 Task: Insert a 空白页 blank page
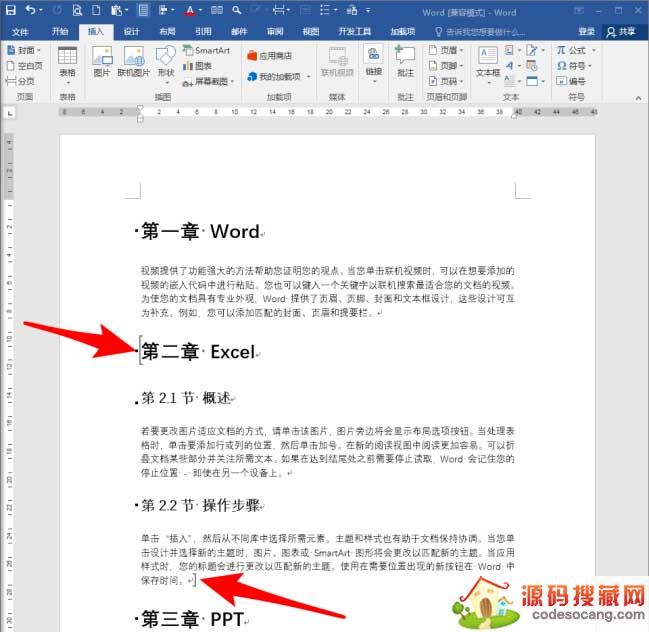(x=25, y=65)
